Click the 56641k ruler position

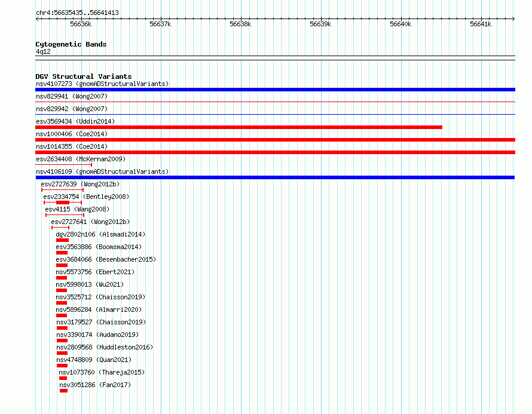[x=481, y=24]
